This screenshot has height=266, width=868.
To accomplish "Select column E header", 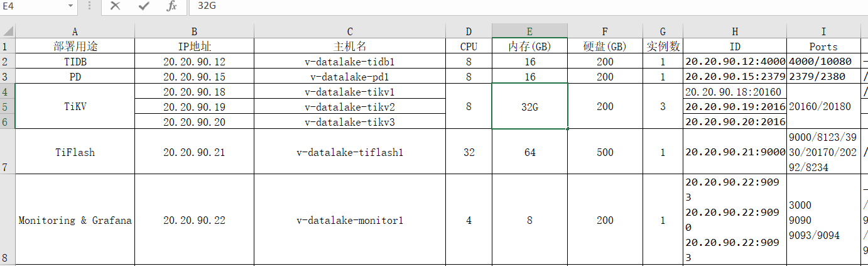I will [x=529, y=31].
